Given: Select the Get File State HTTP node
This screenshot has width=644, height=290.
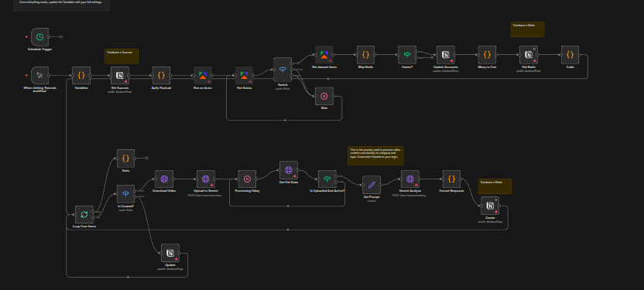Looking at the screenshot, I should 289,170.
